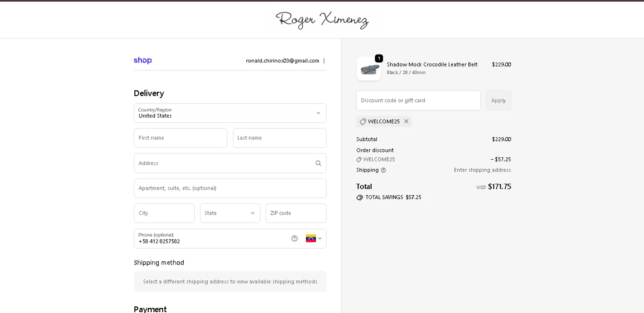Image resolution: width=644 pixels, height=313 pixels.
Task: Click the Delivery heading
Action: [149, 93]
